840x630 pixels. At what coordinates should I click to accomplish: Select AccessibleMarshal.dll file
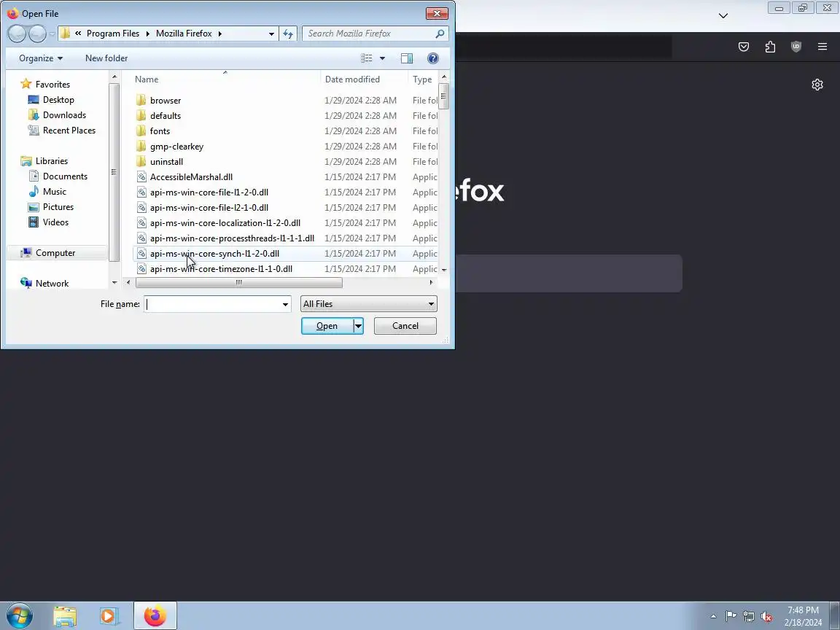(x=191, y=176)
